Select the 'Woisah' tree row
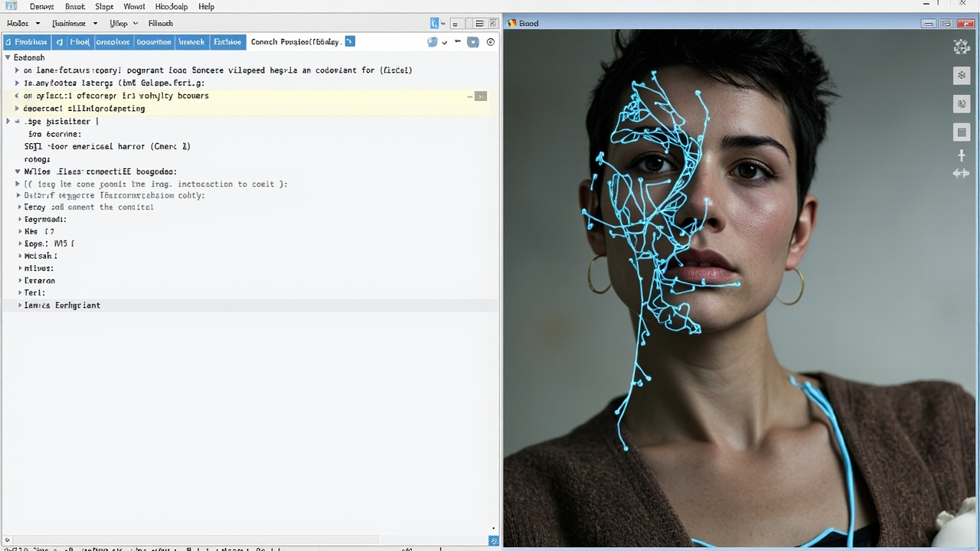Image resolution: width=980 pixels, height=551 pixels. pyautogui.click(x=41, y=256)
